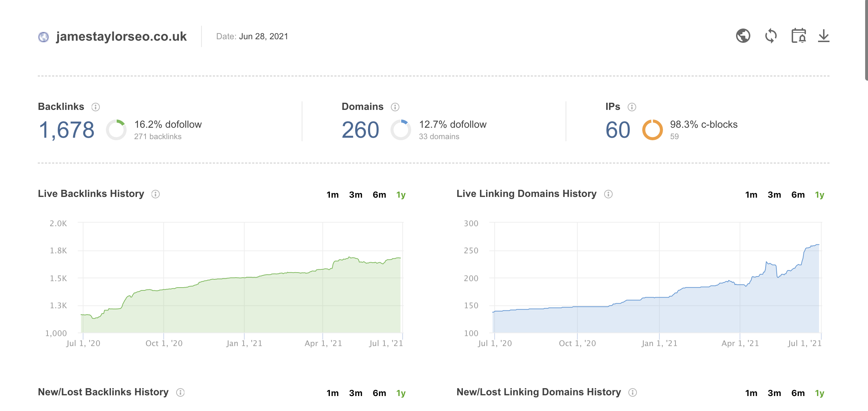Click the 12.7% dofollow label
Screen dimensions: 868x411
click(453, 124)
